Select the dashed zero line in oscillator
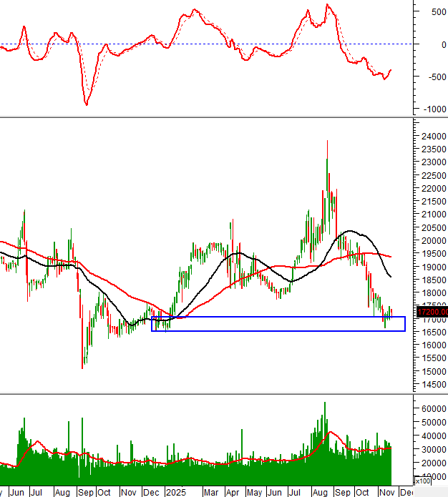 215,44
